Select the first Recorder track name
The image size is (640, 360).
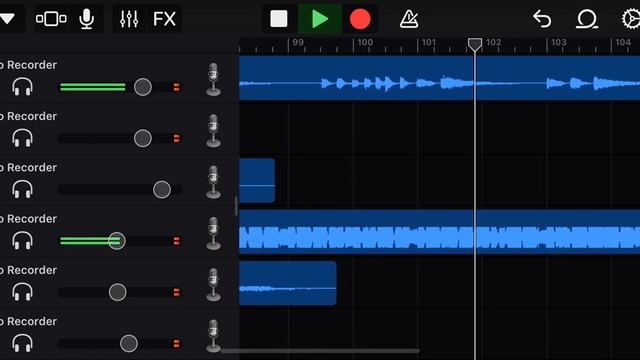pyautogui.click(x=29, y=65)
